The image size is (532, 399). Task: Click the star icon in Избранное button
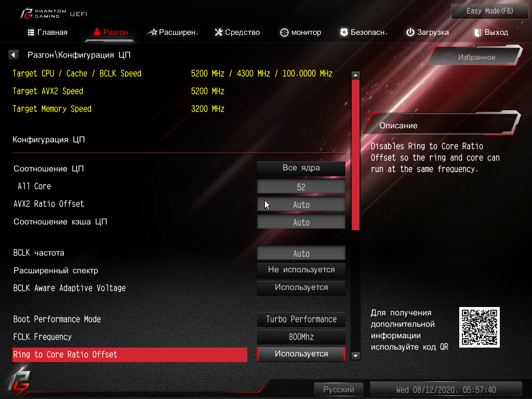click(x=448, y=57)
